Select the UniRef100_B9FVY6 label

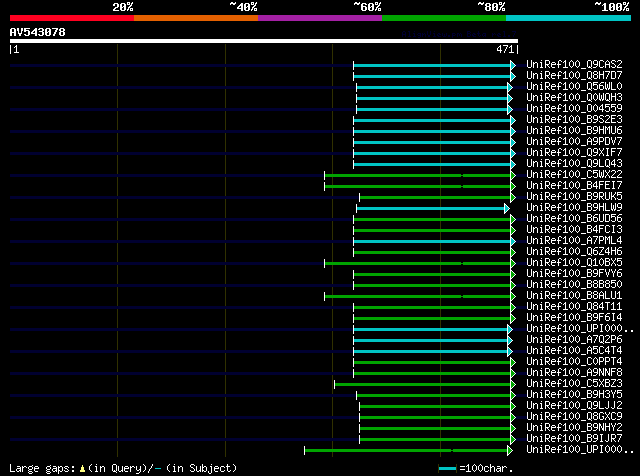(574, 274)
